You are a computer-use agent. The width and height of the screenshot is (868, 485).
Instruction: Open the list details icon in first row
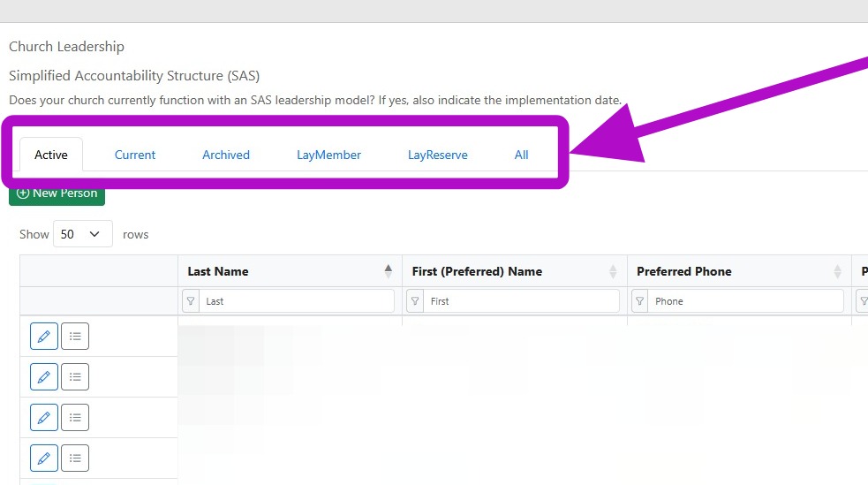[75, 336]
